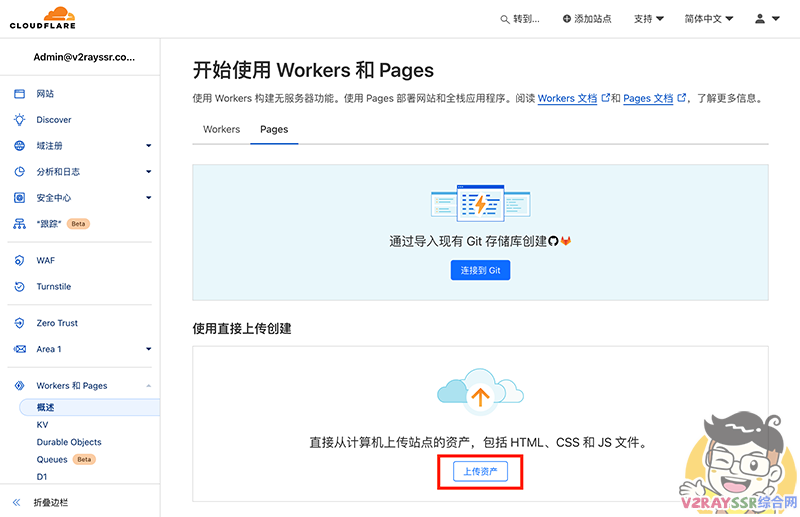800x517 pixels.
Task: Click the Zero Trust icon
Action: 19,324
